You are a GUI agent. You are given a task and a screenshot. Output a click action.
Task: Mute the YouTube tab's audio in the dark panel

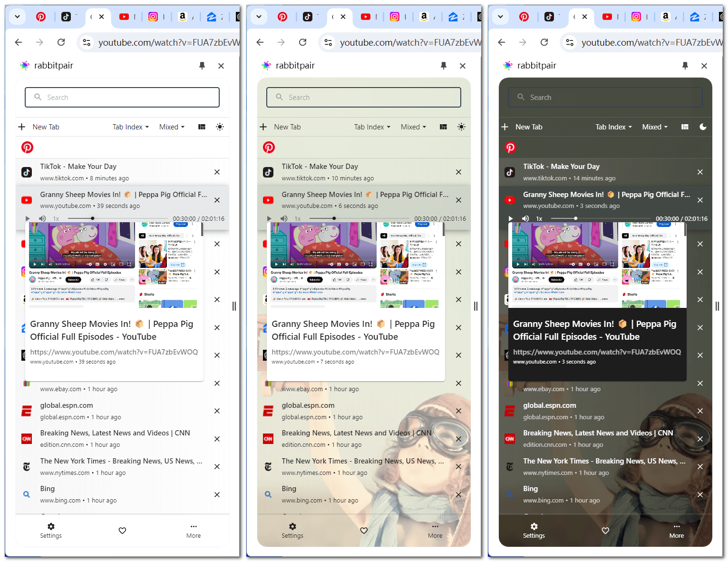tap(525, 218)
